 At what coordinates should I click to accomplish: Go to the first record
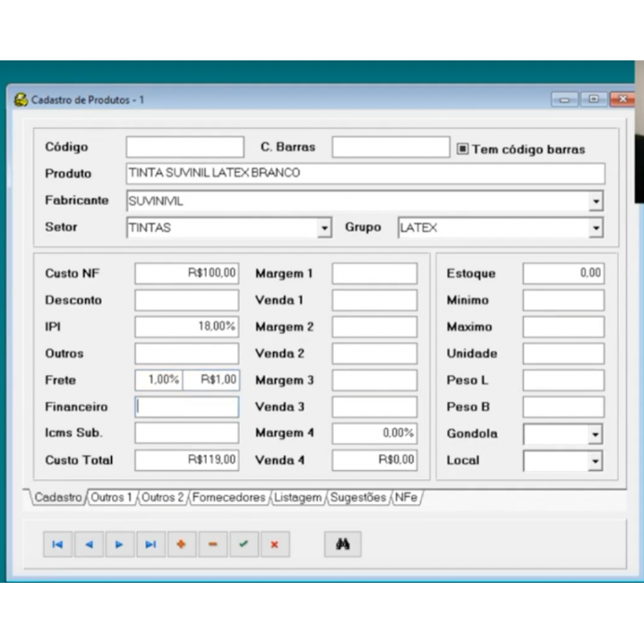coord(58,544)
